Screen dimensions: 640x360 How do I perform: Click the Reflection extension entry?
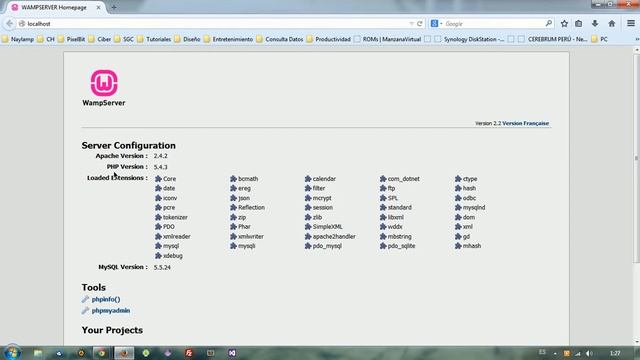[x=248, y=207]
